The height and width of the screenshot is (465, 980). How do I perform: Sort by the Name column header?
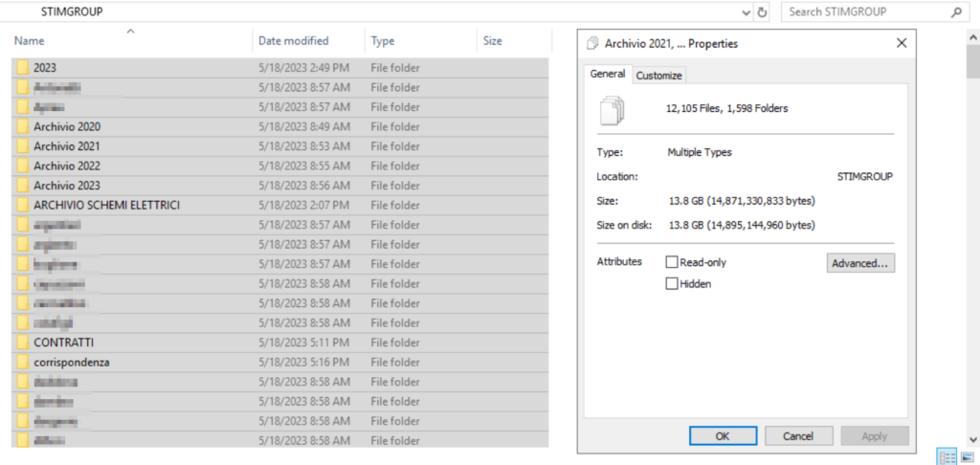tap(30, 41)
